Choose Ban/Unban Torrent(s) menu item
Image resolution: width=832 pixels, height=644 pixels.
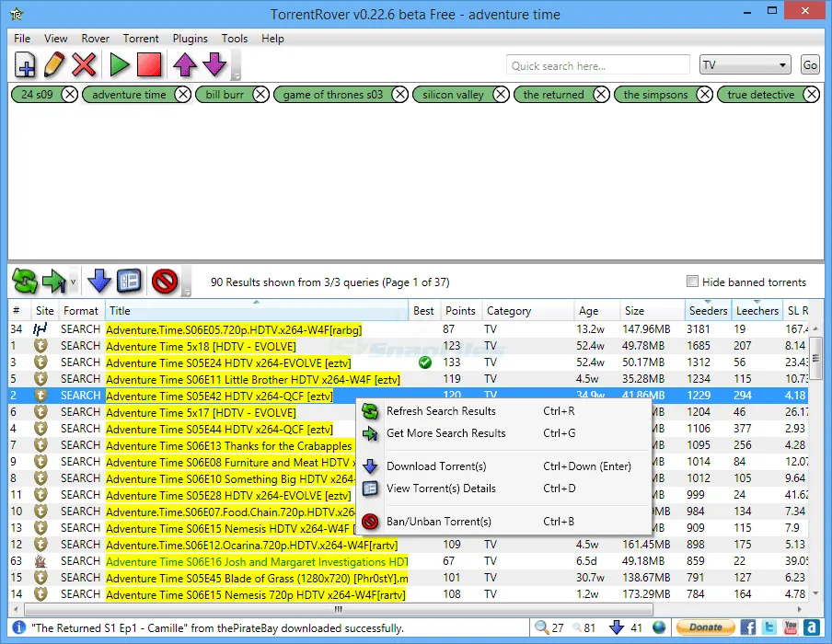(503, 522)
